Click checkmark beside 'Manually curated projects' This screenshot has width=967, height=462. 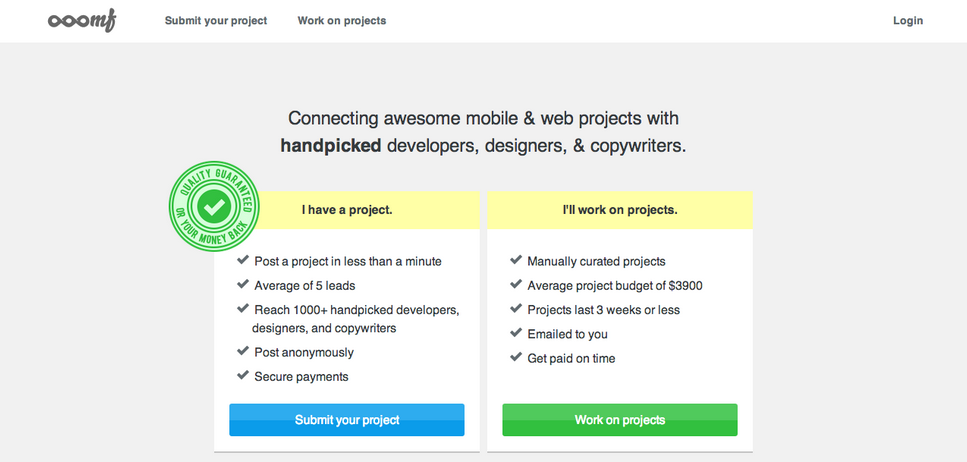click(x=516, y=260)
